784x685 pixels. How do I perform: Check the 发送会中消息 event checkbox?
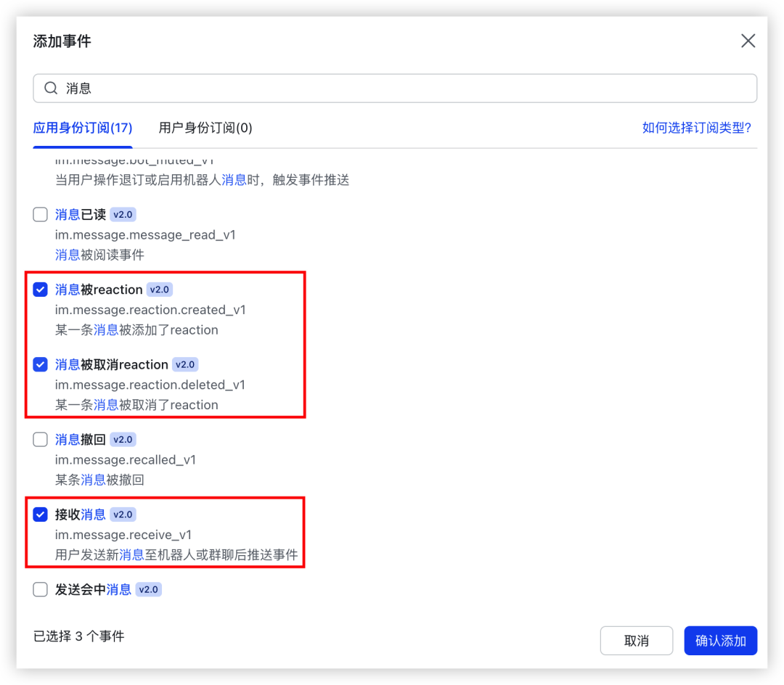(x=41, y=590)
